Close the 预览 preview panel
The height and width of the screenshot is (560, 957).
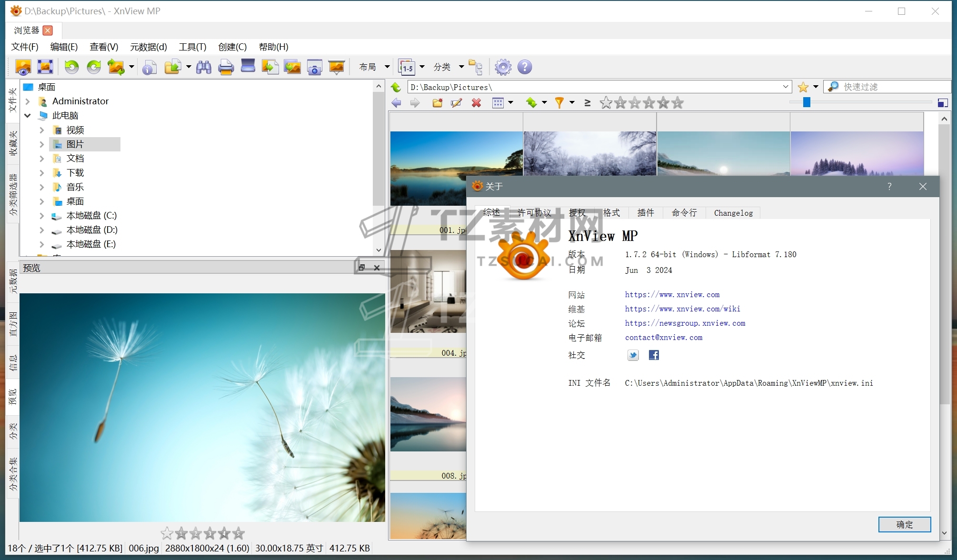pos(377,268)
